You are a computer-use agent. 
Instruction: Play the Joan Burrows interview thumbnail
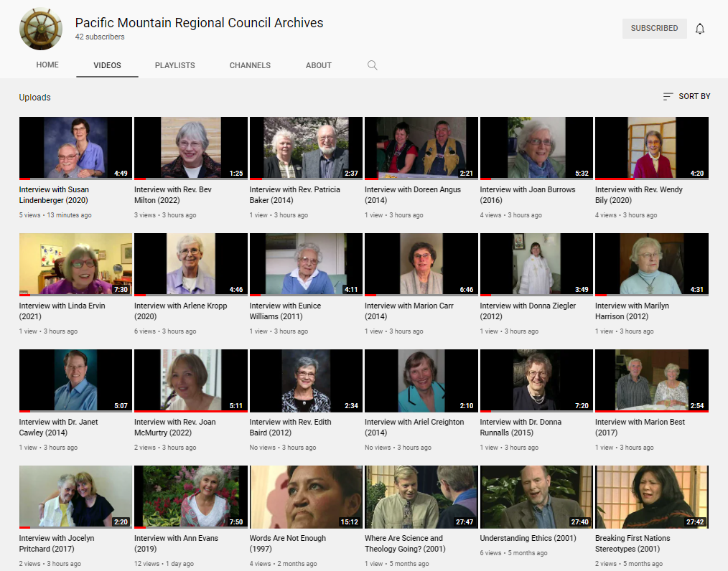(x=536, y=148)
